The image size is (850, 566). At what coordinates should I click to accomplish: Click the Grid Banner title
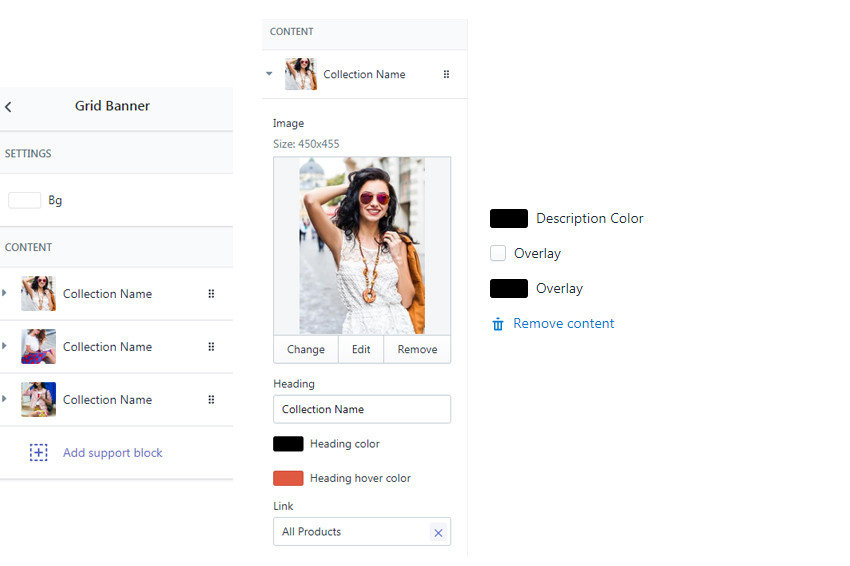coord(112,106)
